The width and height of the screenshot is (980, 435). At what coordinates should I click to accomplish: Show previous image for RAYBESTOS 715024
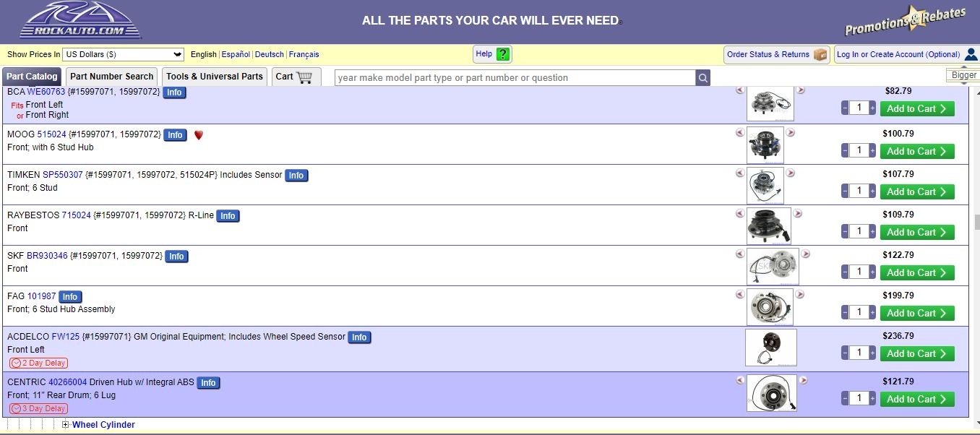(739, 213)
